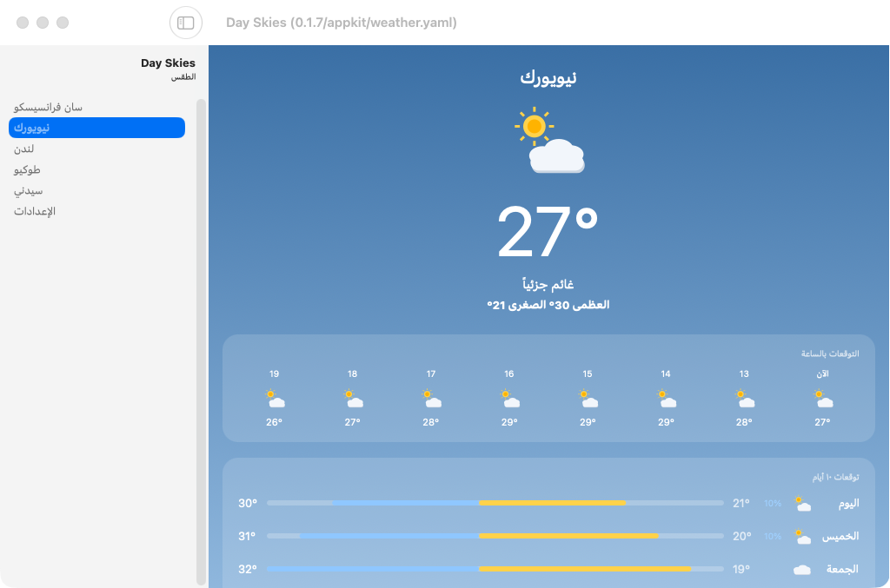This screenshot has width=890, height=588.
Task: Click the 21° low in اليوم row
Action: [741, 503]
